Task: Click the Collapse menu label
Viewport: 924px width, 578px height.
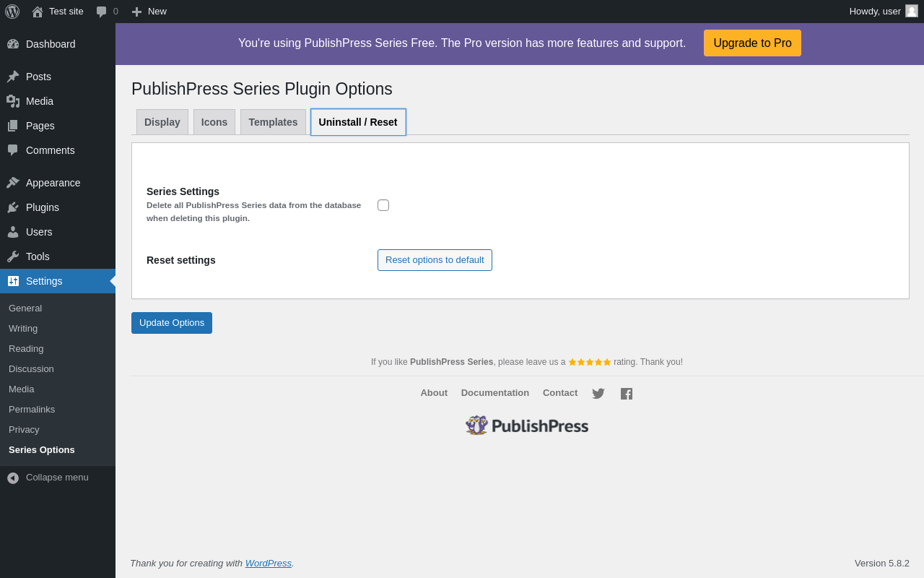Action: point(57,478)
